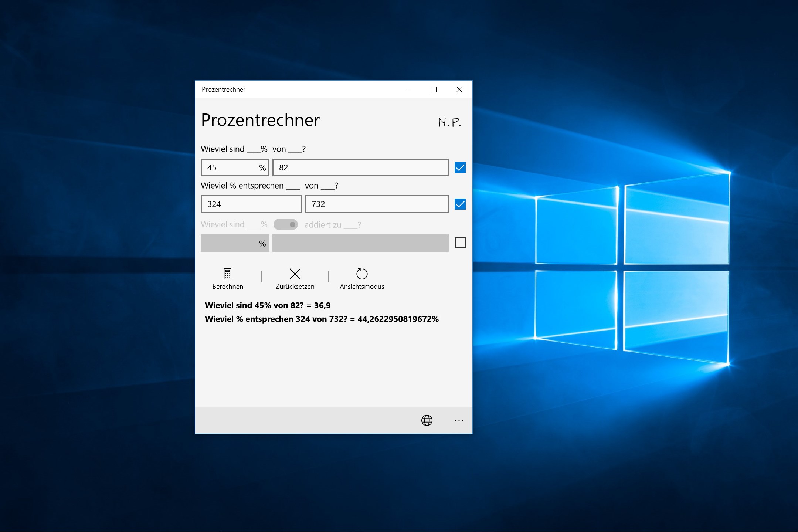This screenshot has width=798, height=532.
Task: Click the Ansichtsmodus circular arrow icon
Action: [361, 274]
